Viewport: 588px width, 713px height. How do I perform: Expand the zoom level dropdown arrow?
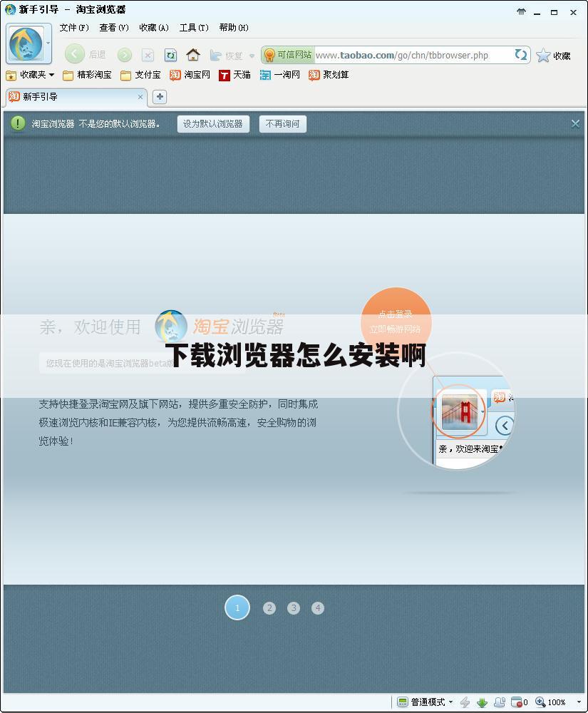point(579,702)
